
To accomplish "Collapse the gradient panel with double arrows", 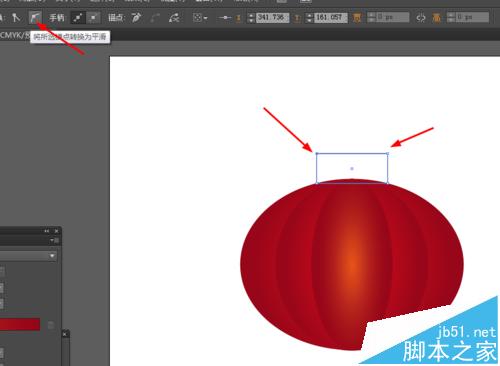I will click(47, 231).
